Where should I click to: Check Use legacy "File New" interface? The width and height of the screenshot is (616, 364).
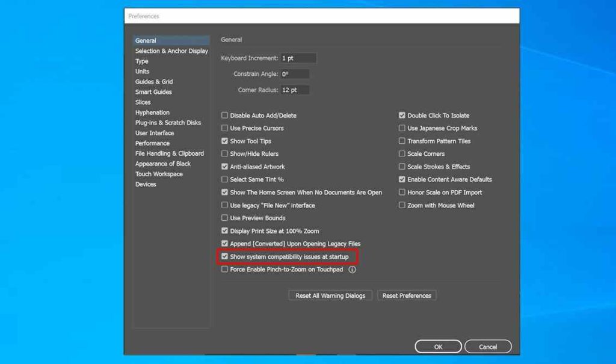coord(224,205)
